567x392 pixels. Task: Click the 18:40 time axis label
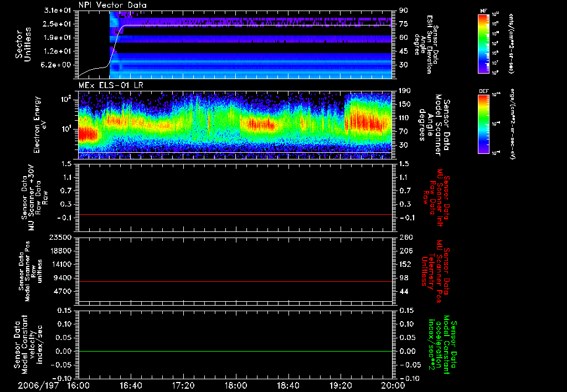(x=288, y=385)
